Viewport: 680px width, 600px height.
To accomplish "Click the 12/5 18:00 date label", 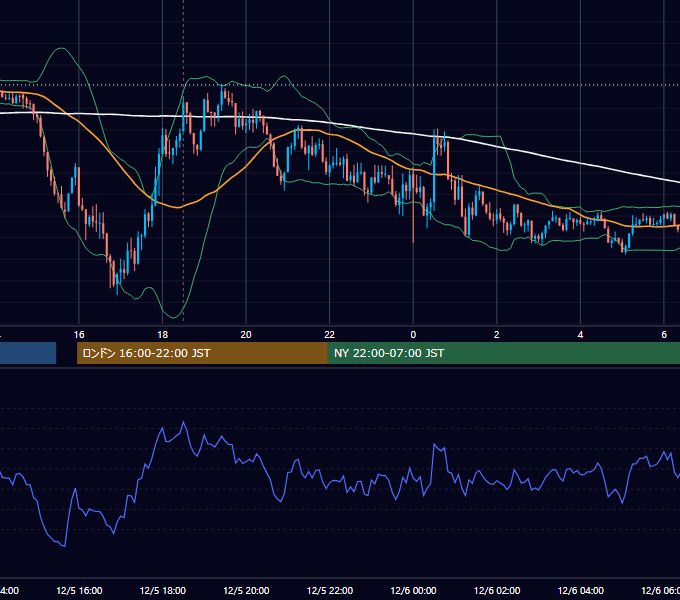I will pyautogui.click(x=163, y=590).
